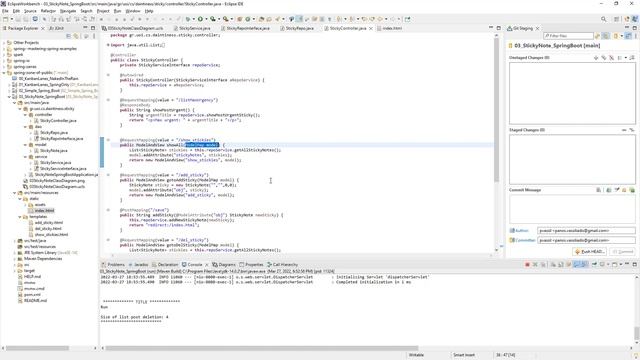Viewport: 640px width, 360px height.
Task: Toggle Link with Editor in Package Explorer
Action: tap(76, 36)
